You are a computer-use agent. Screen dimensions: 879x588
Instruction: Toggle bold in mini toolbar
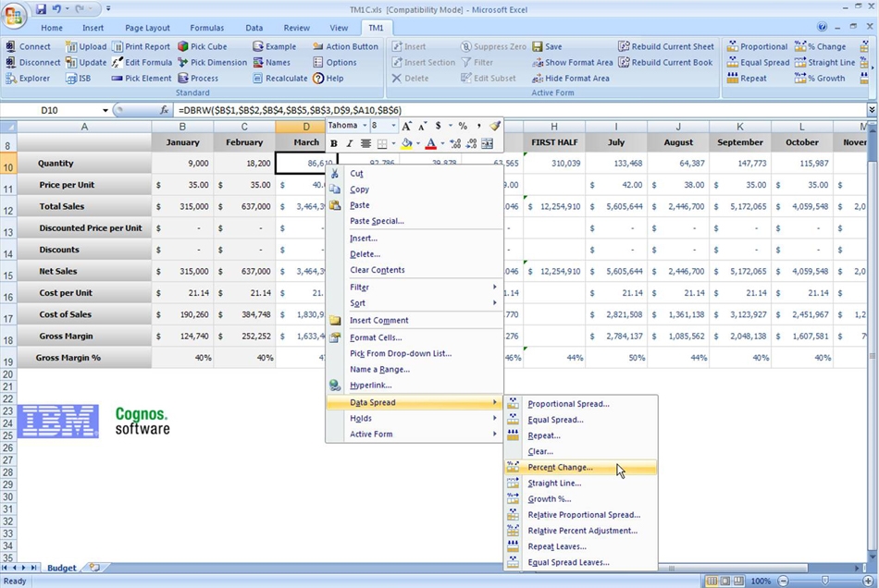click(x=333, y=144)
